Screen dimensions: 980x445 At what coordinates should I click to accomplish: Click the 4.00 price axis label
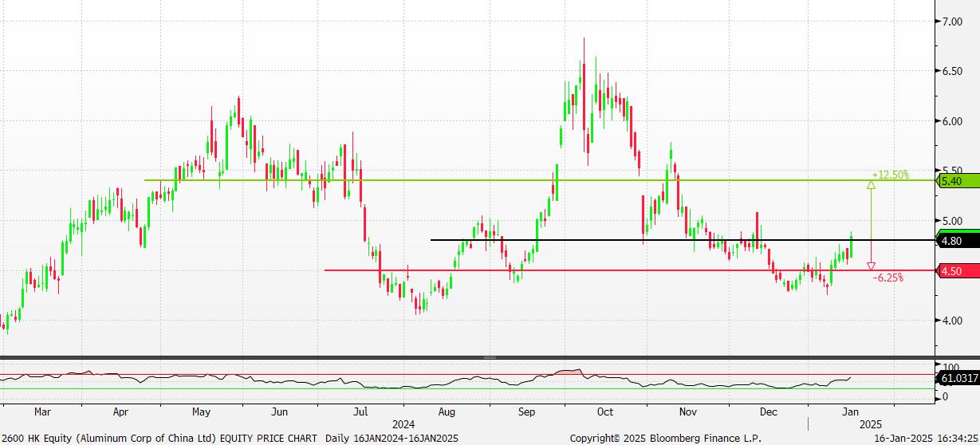point(953,321)
